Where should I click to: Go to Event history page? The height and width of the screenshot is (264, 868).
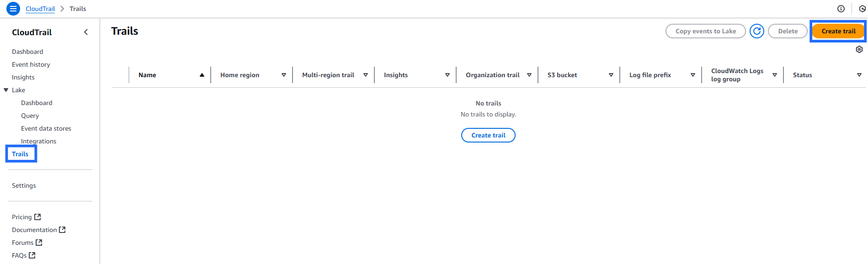point(31,64)
